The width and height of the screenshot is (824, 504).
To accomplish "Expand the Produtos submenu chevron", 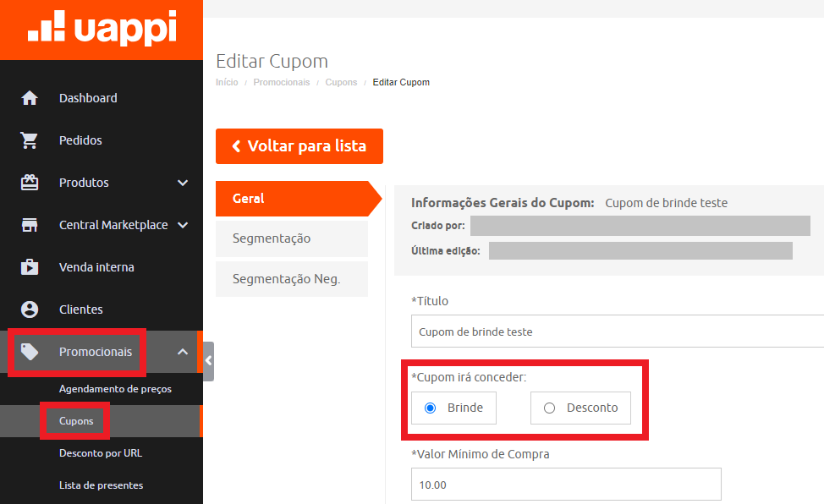I will tap(183, 183).
